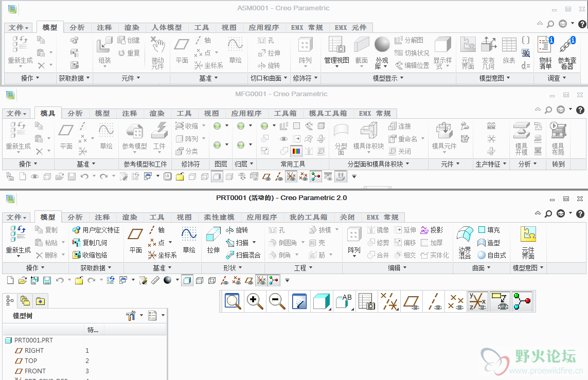Expand the Shapes (形状) group in the PRT0001 window
This screenshot has width=588, height=380.
click(x=233, y=268)
